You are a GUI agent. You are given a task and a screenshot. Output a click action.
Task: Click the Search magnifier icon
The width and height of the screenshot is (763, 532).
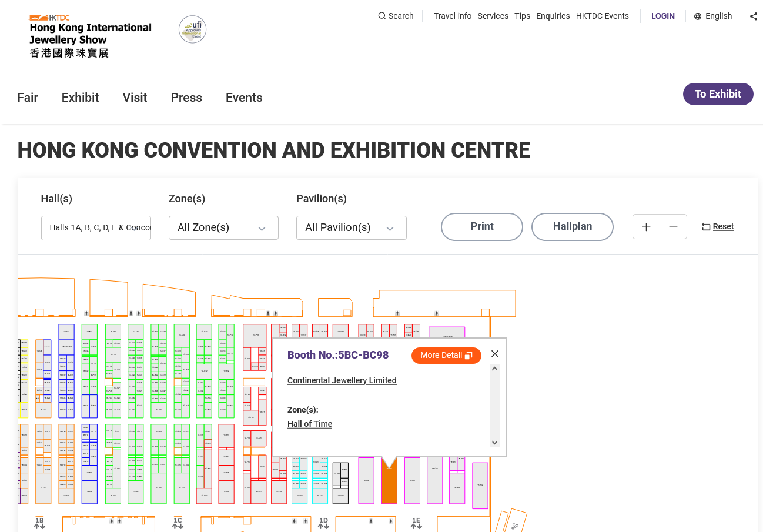(x=382, y=16)
